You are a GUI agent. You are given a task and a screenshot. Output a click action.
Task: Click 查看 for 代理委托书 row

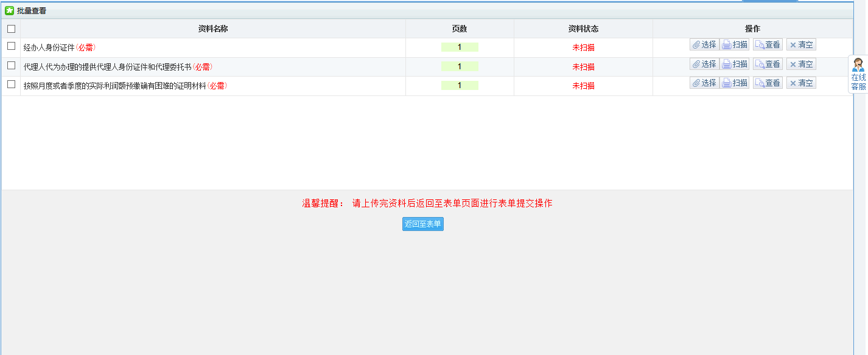click(768, 64)
